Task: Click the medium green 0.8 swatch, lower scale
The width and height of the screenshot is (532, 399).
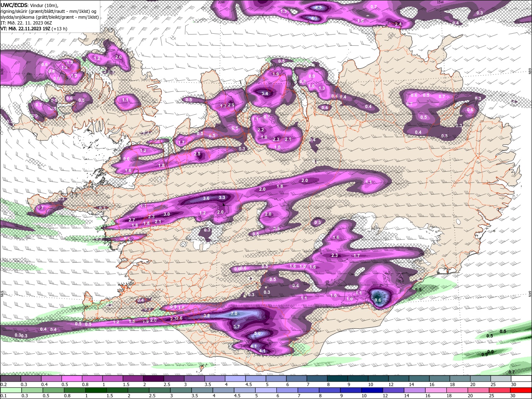Action: [74, 390]
